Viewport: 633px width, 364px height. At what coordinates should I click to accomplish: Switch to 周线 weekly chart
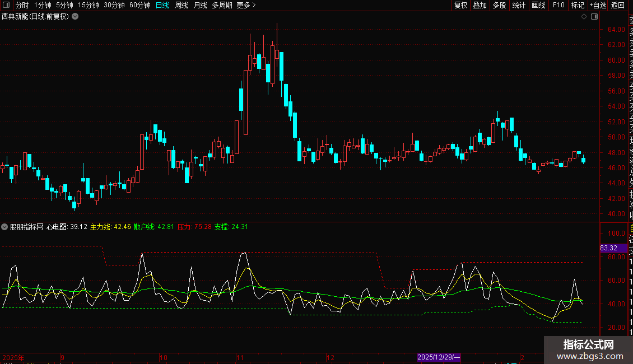click(181, 5)
